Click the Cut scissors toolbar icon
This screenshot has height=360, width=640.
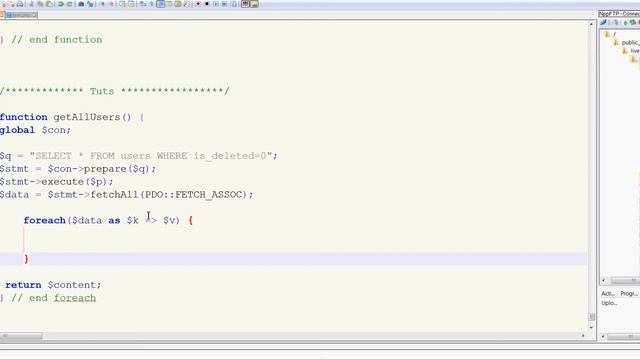31,4
